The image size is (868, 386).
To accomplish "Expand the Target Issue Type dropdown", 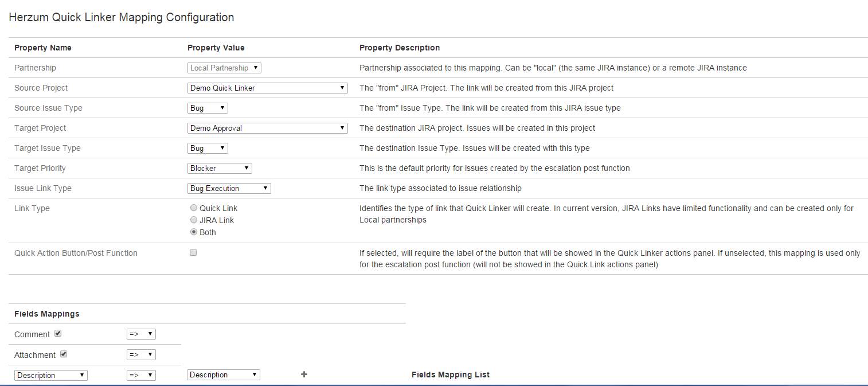I will (x=208, y=148).
